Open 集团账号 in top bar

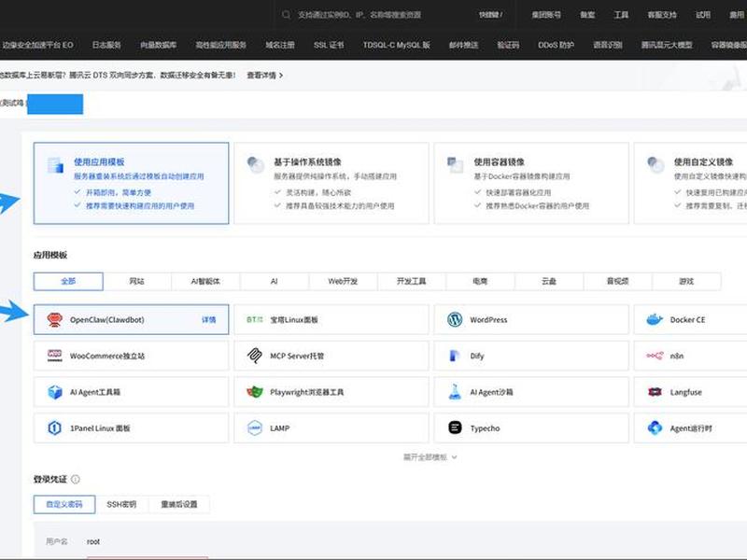[x=546, y=15]
